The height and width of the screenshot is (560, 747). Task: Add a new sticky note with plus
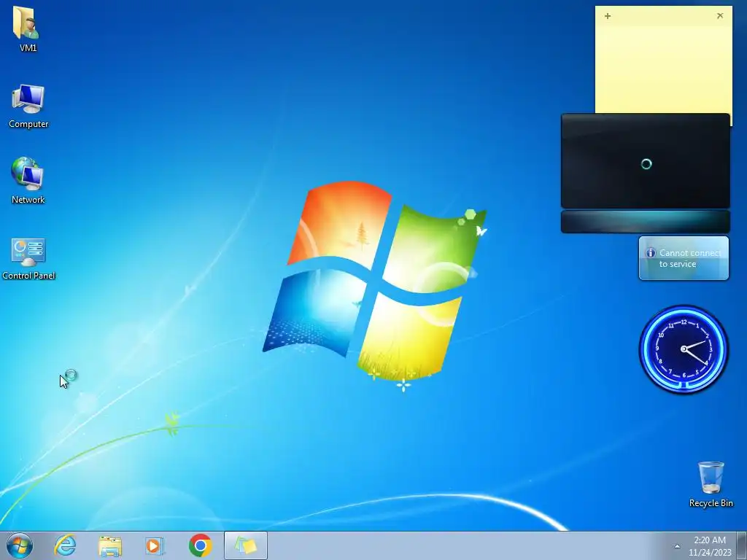pyautogui.click(x=608, y=16)
